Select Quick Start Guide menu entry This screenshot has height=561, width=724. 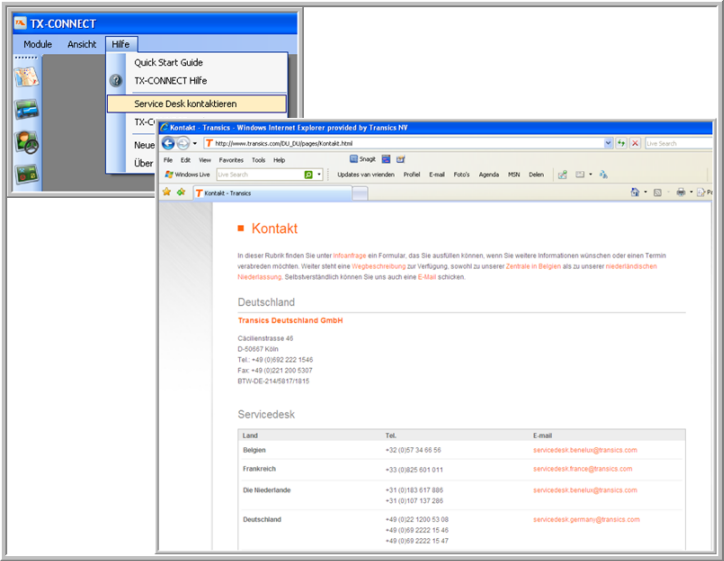pos(169,62)
